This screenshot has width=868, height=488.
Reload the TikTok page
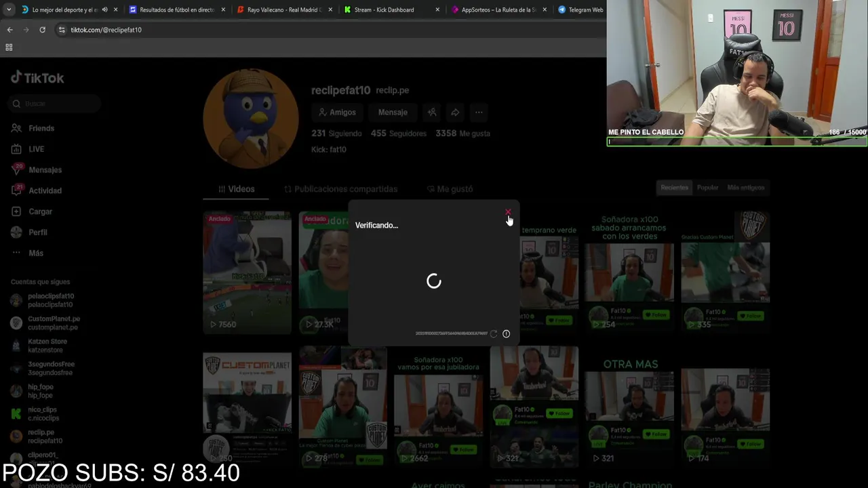(x=42, y=30)
